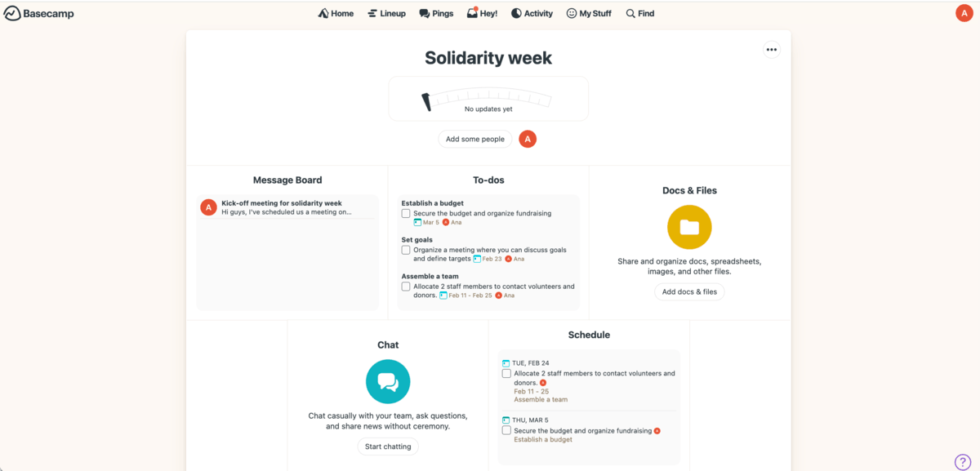This screenshot has height=471, width=980.
Task: Open My Stuff smiley icon
Action: pos(572,13)
